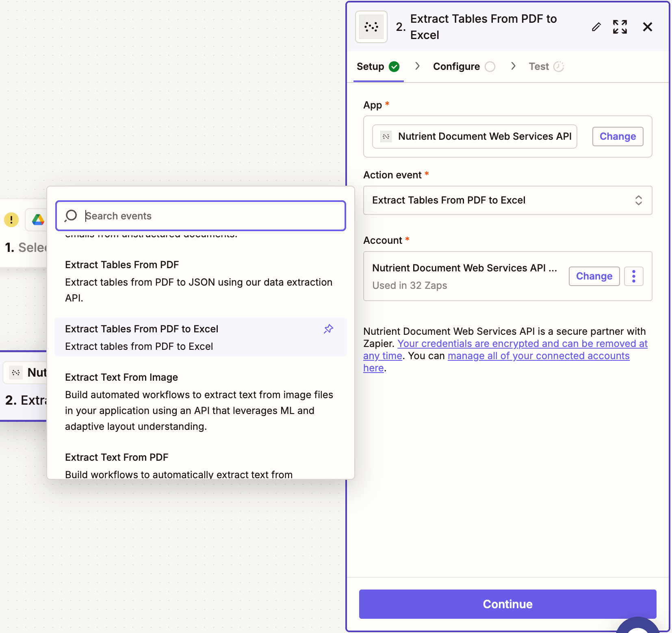Viewport: 672px width, 633px height.
Task: Expand the step panel to fullscreen
Action: (x=620, y=27)
